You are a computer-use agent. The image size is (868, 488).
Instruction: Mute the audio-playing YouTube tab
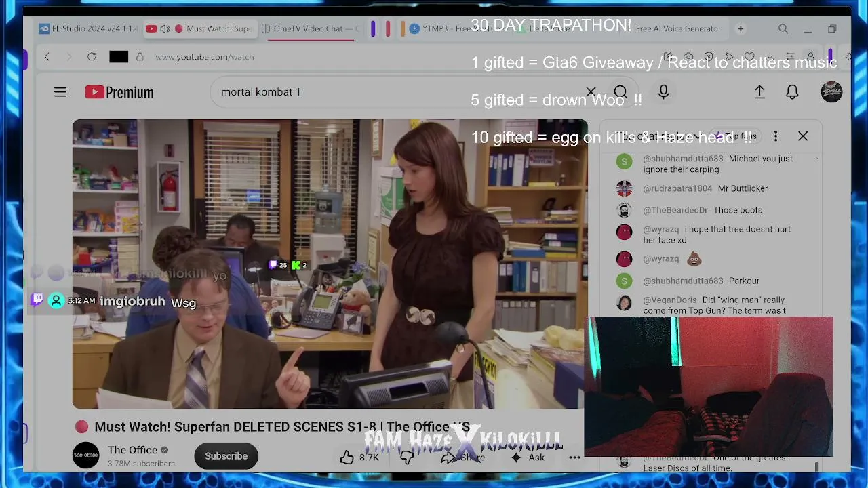[x=165, y=28]
